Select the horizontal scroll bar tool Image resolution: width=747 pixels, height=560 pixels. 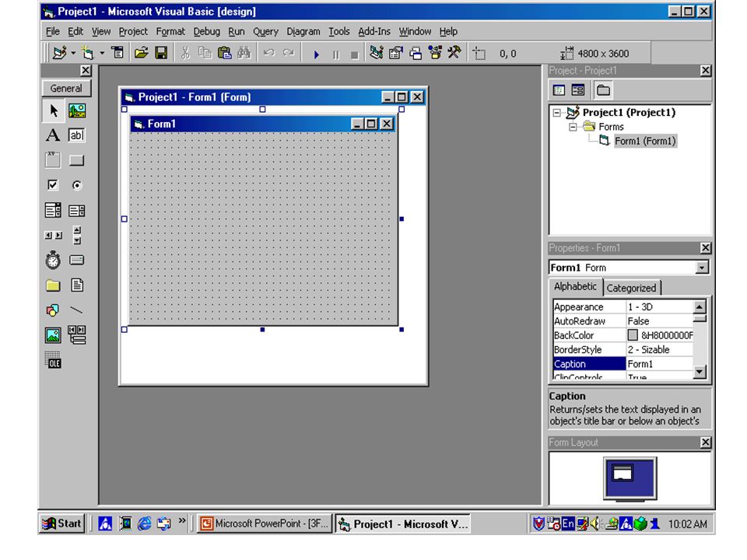point(53,235)
